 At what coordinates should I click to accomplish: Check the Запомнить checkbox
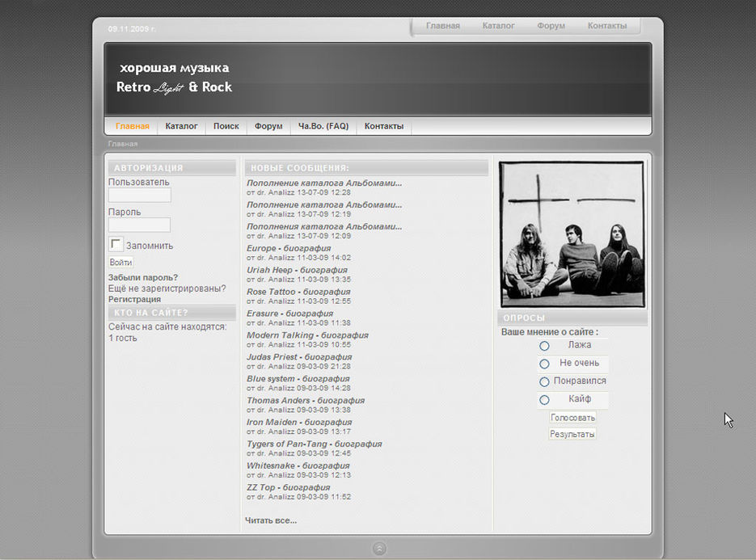[x=116, y=245]
